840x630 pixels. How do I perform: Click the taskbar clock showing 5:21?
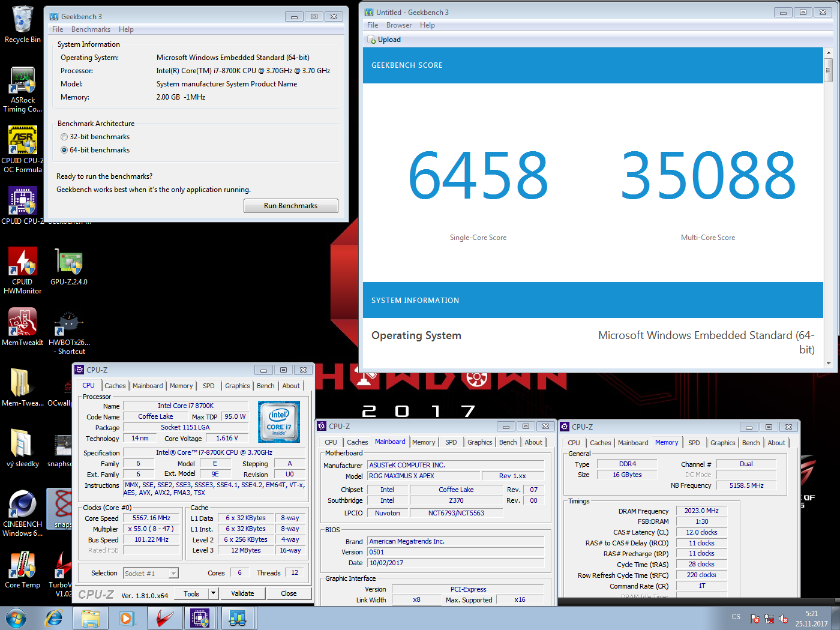(811, 619)
